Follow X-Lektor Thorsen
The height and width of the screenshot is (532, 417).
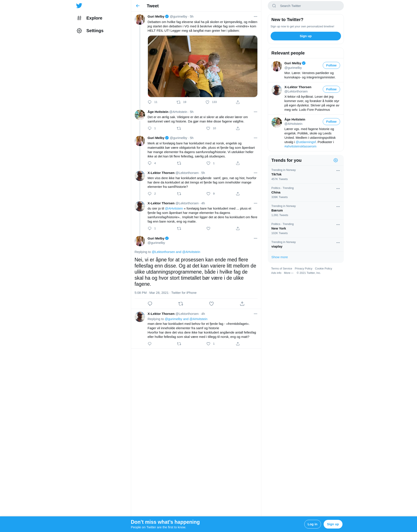[x=331, y=89]
